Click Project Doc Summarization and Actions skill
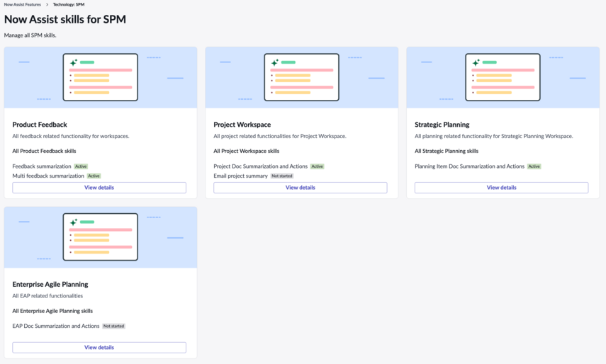 tap(261, 166)
